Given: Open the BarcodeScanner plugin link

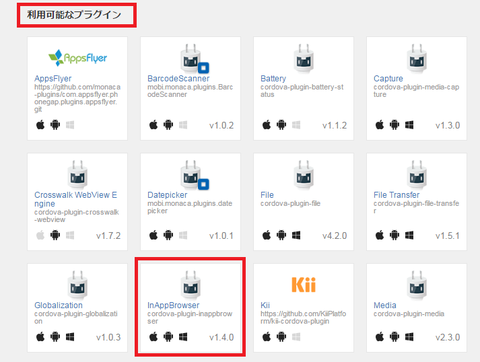Looking at the screenshot, I should [x=178, y=78].
